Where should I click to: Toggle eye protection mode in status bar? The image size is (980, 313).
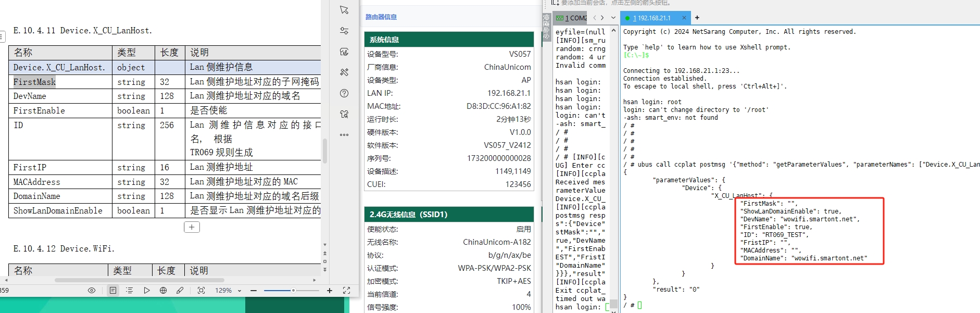(92, 291)
